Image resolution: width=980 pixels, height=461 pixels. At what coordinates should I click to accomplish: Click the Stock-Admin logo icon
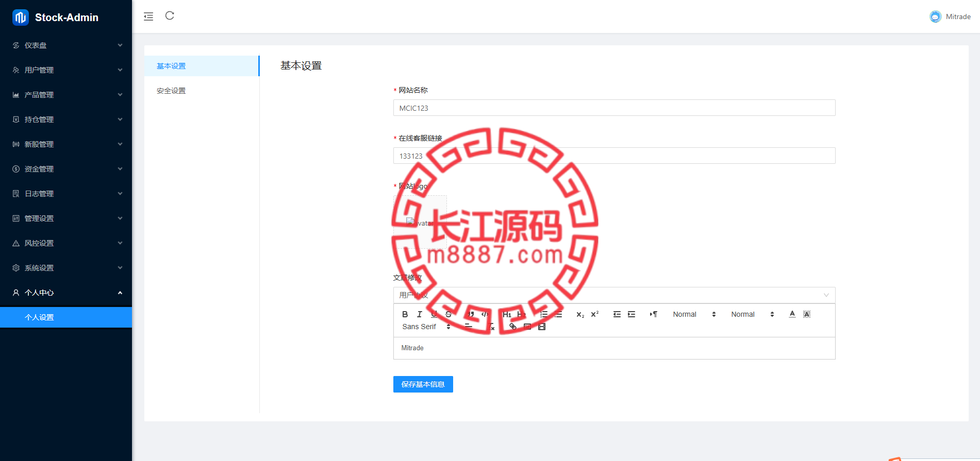[x=21, y=17]
